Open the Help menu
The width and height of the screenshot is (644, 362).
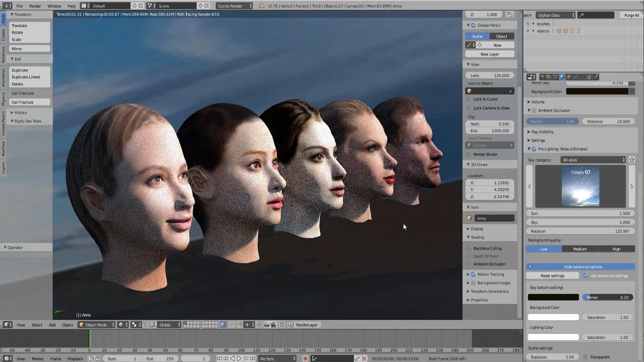pos(71,6)
